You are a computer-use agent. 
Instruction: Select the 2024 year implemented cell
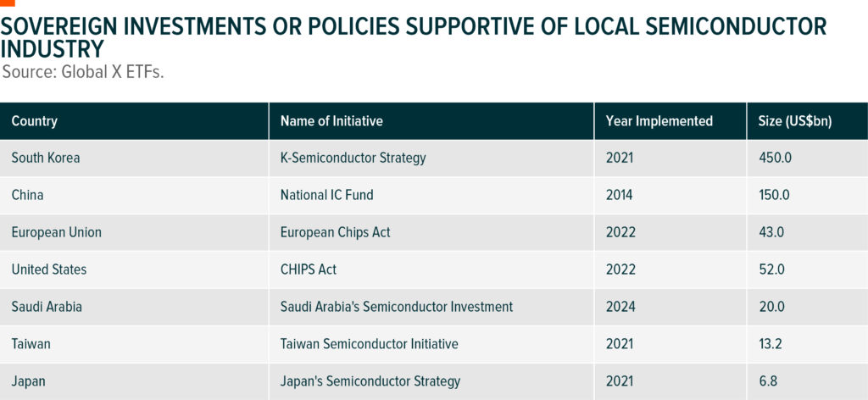click(x=620, y=307)
